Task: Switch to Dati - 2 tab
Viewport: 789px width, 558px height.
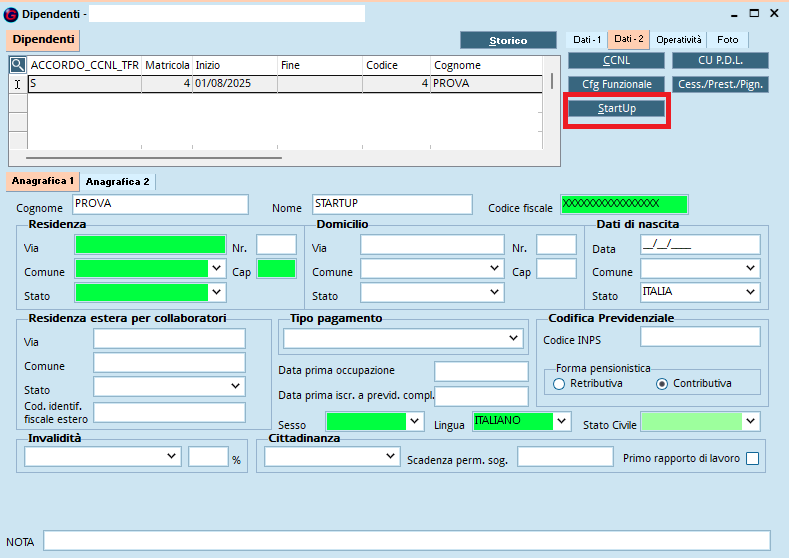Action: pos(628,39)
